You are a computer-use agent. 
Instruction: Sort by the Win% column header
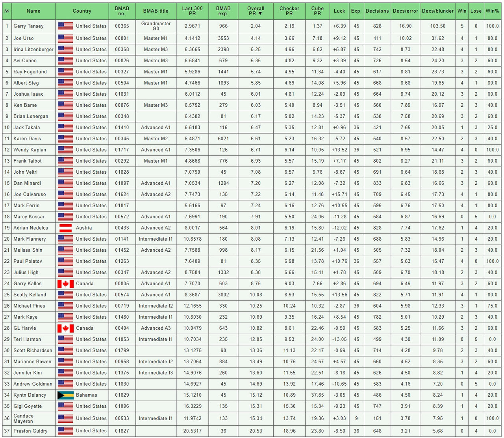tap(492, 11)
